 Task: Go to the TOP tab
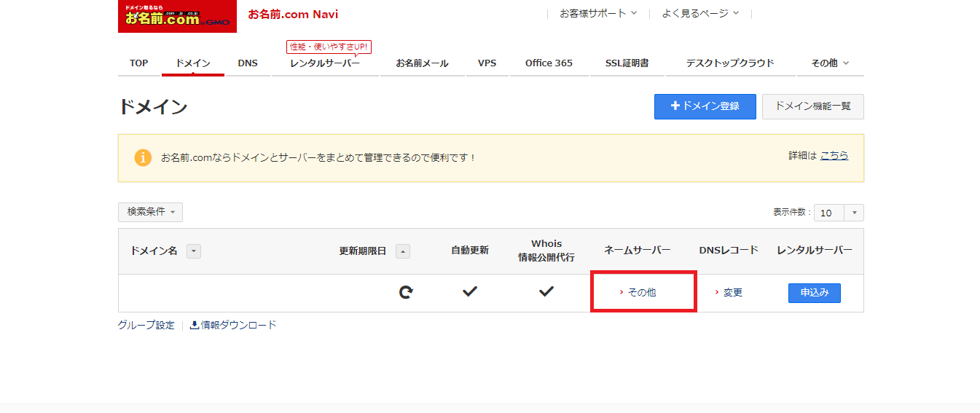pos(138,63)
